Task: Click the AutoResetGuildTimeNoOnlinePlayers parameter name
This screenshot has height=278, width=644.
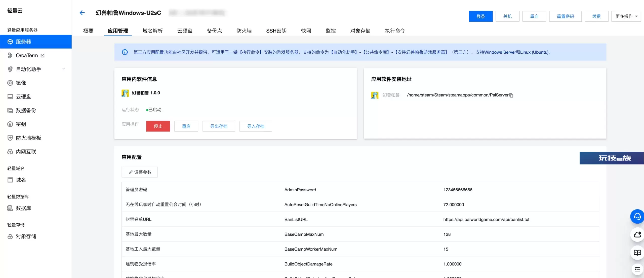Action: pyautogui.click(x=320, y=205)
